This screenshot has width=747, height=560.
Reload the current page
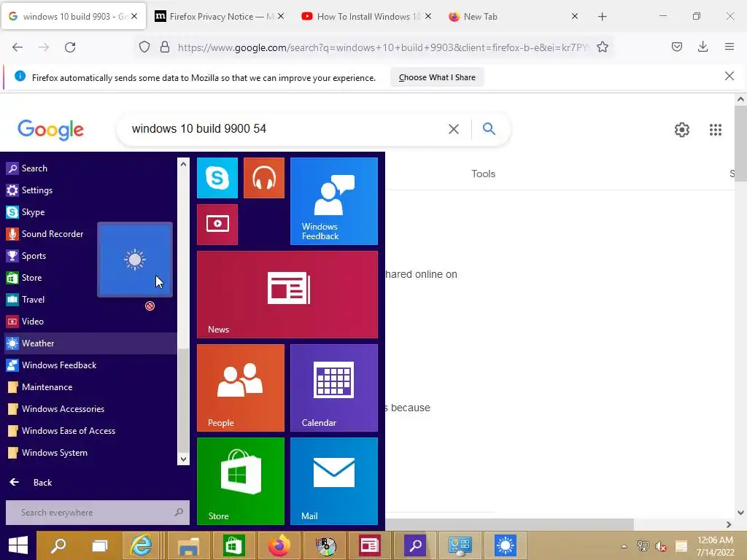pyautogui.click(x=70, y=47)
